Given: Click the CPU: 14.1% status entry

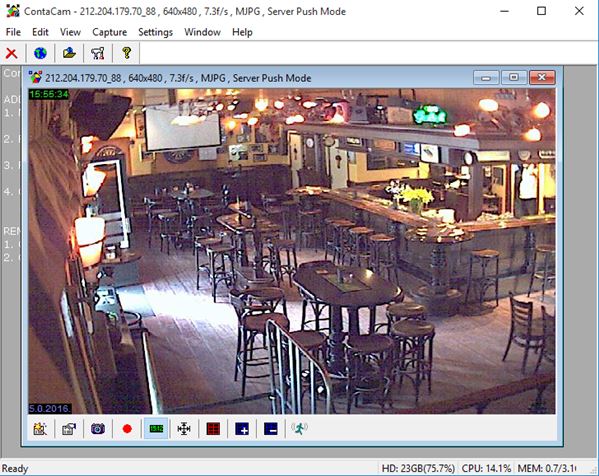Looking at the screenshot, I should [x=486, y=468].
